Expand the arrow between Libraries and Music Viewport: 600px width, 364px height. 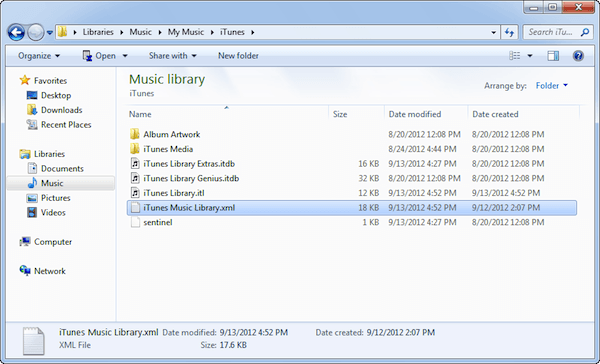tap(122, 33)
